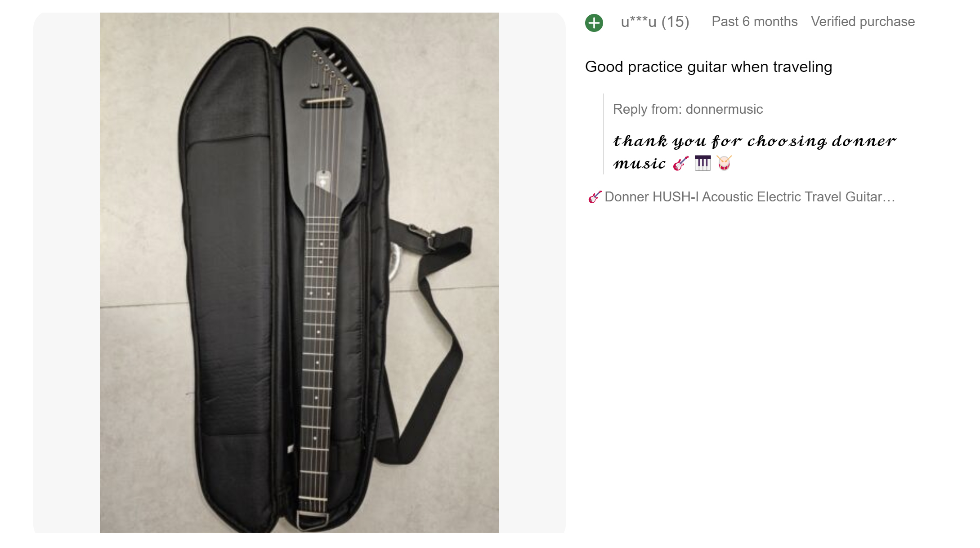Click the ellipsis ending the product title
Viewport: 980px width, 548px height.
(888, 198)
